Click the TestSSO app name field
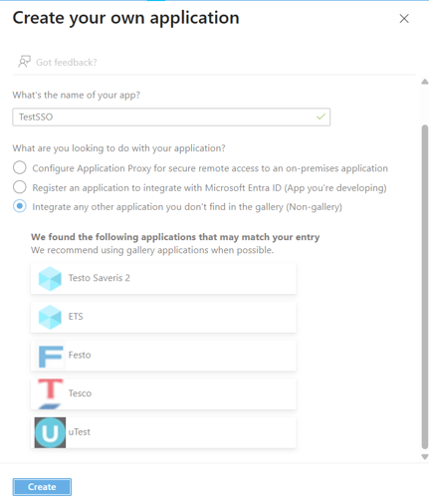Screen dimensions: 430x504 tap(171, 117)
